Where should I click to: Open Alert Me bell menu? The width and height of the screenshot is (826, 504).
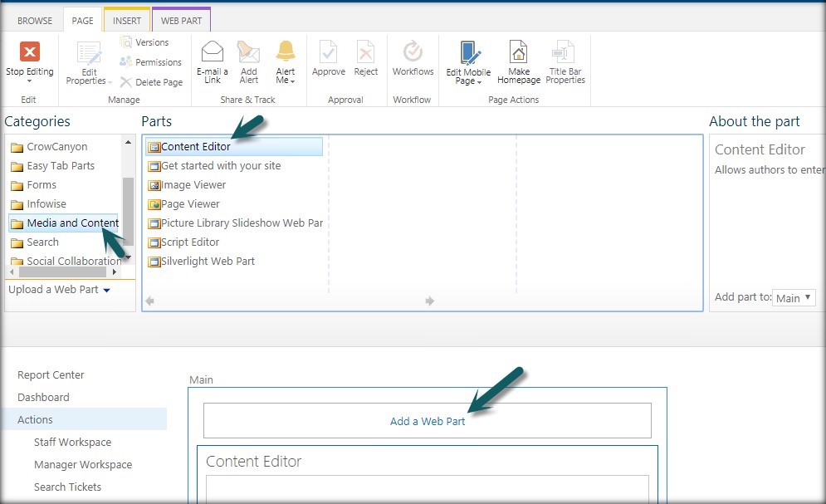tap(286, 62)
